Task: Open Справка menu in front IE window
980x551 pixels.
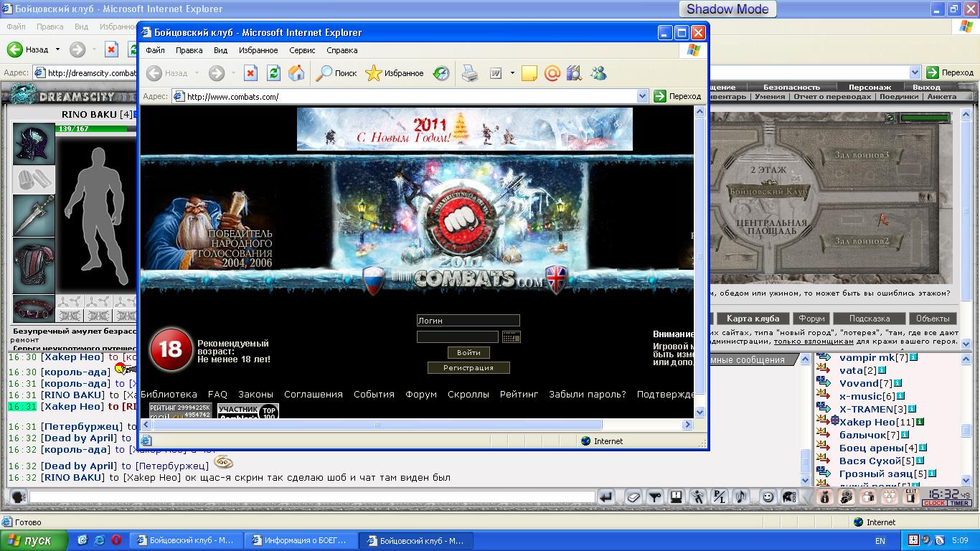Action: coord(341,50)
